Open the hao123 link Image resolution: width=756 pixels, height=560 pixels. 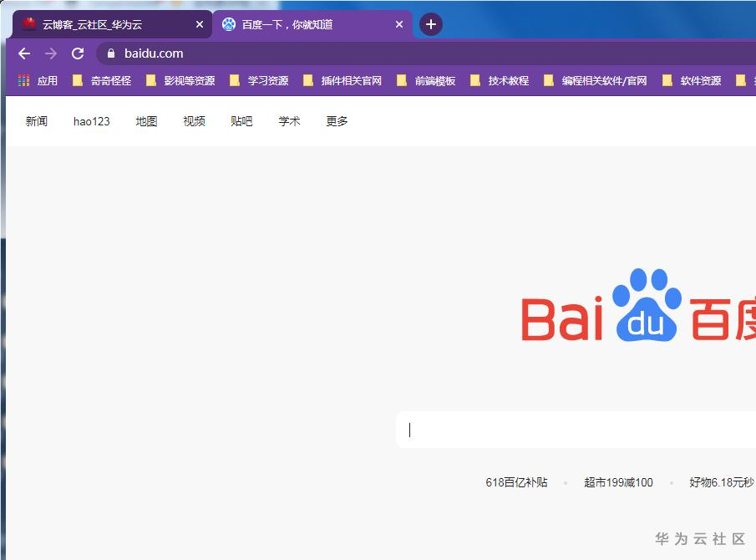(92, 121)
